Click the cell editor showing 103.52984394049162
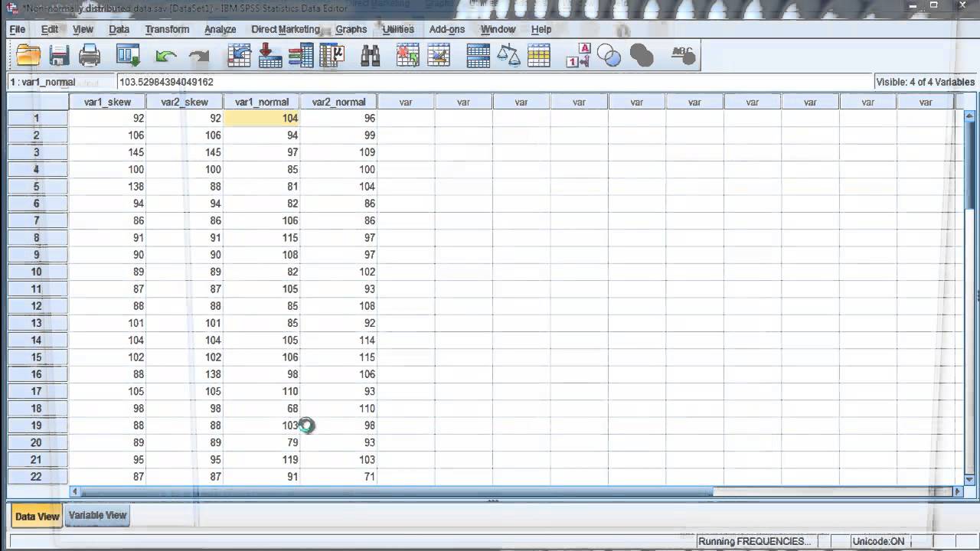The height and width of the screenshot is (551, 980). point(495,82)
